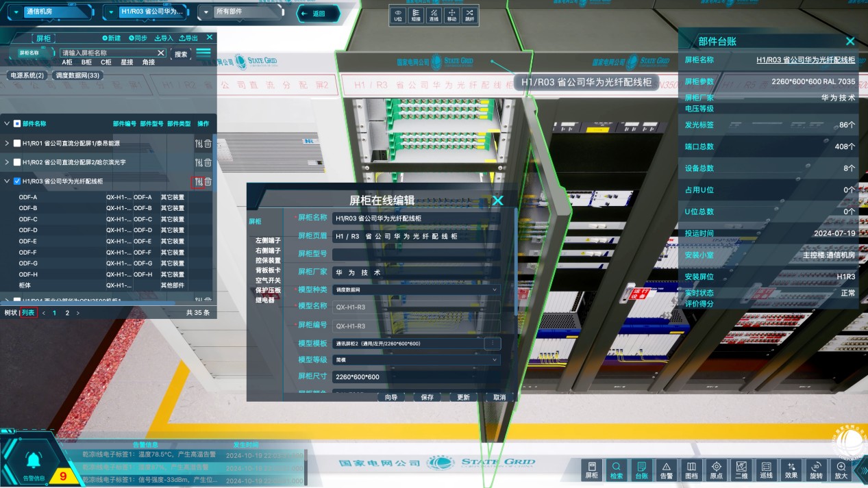Filter by 电源系统(2) tag

tap(27, 75)
